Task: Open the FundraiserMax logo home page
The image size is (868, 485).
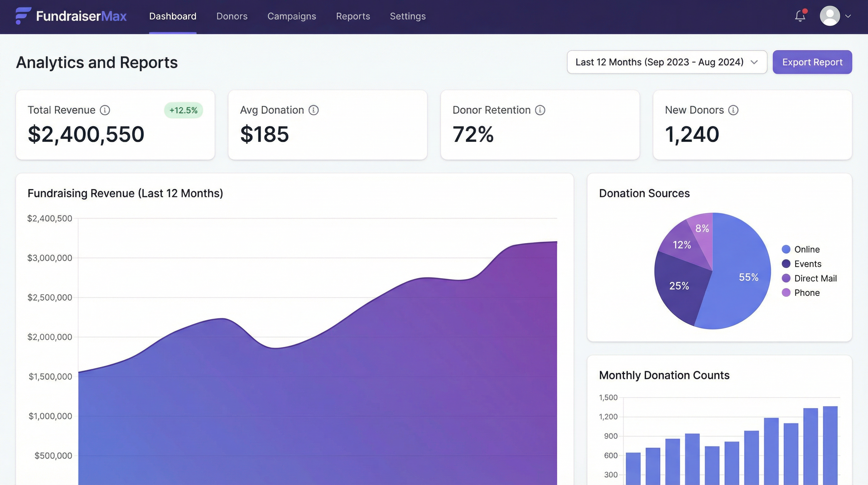Action: (71, 16)
